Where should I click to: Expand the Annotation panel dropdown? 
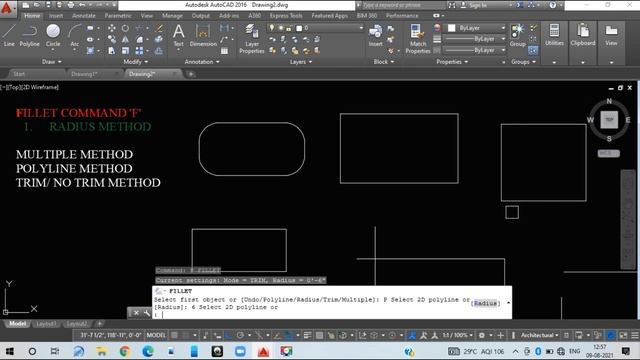pos(202,62)
